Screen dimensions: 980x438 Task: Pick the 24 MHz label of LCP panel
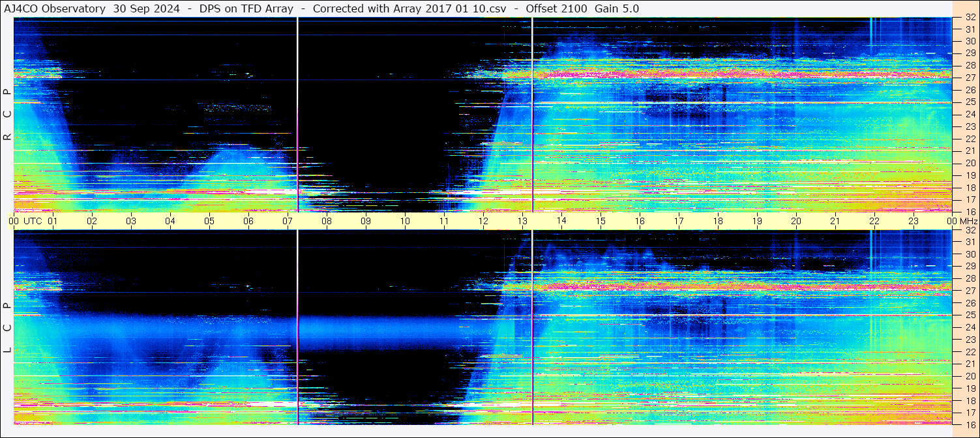[x=970, y=327]
